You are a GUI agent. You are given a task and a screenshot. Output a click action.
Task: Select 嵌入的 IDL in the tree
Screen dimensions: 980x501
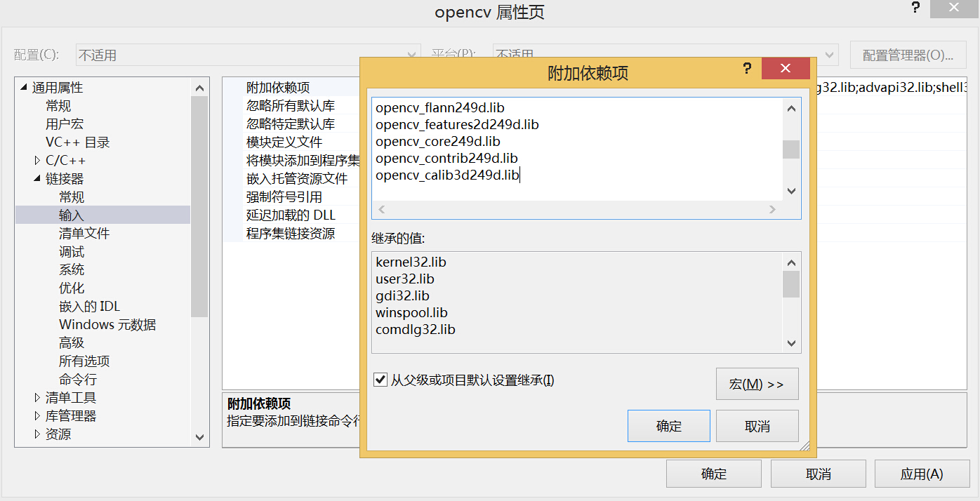coord(90,307)
